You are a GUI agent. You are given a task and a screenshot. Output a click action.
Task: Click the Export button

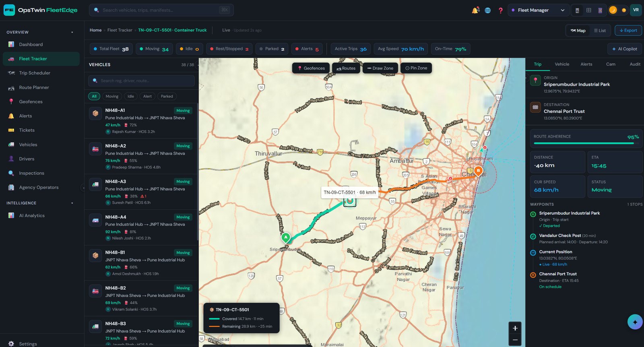628,31
